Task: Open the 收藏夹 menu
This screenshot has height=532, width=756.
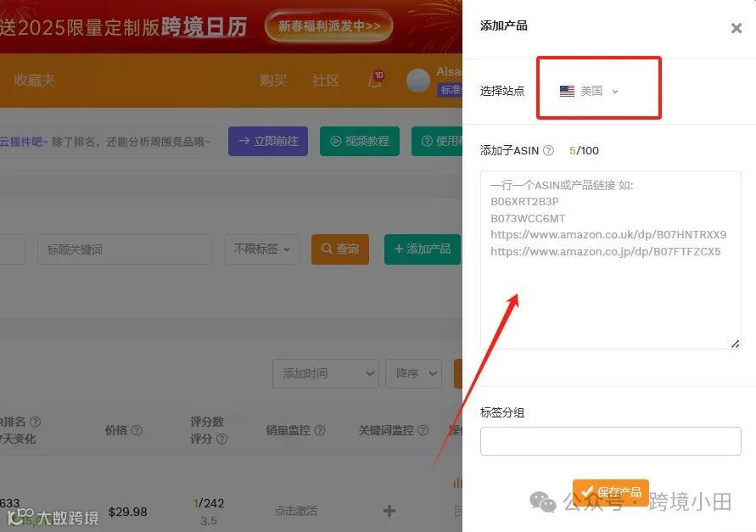Action: tap(34, 80)
